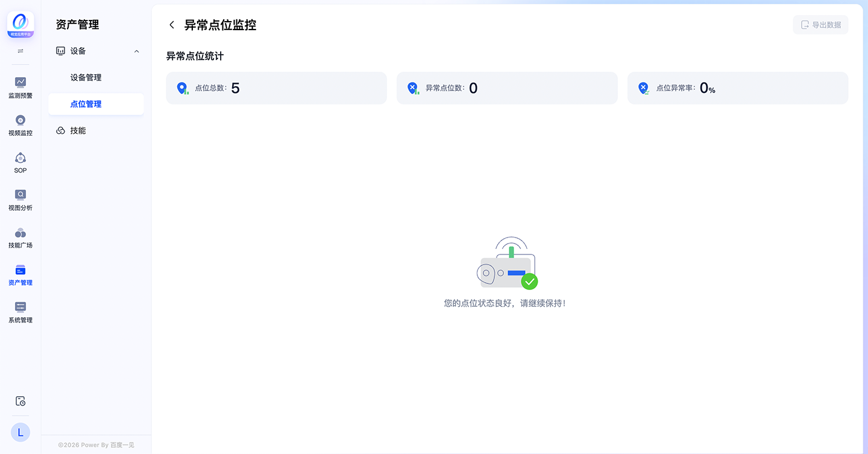Open 监测预警 module
This screenshot has width=868, height=454.
[x=20, y=87]
